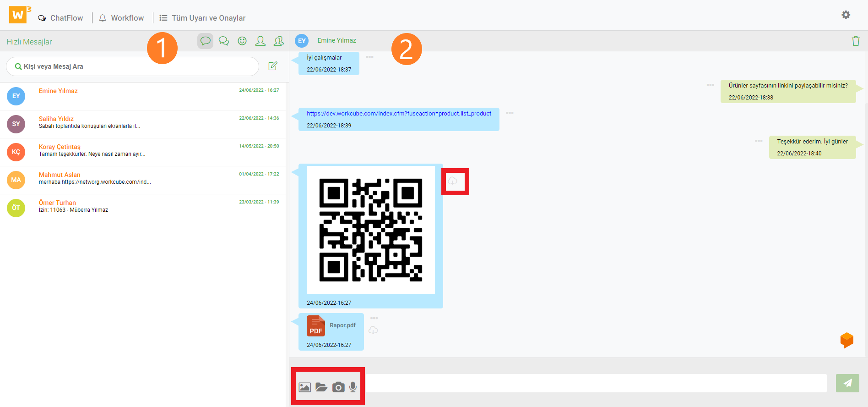This screenshot has height=407, width=868.
Task: Click the Rapor.pdf file icon
Action: [x=316, y=326]
